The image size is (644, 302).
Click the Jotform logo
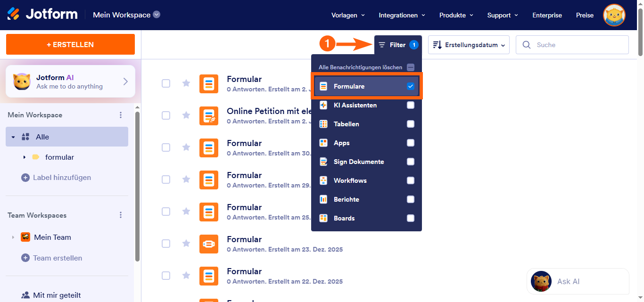pyautogui.click(x=42, y=14)
